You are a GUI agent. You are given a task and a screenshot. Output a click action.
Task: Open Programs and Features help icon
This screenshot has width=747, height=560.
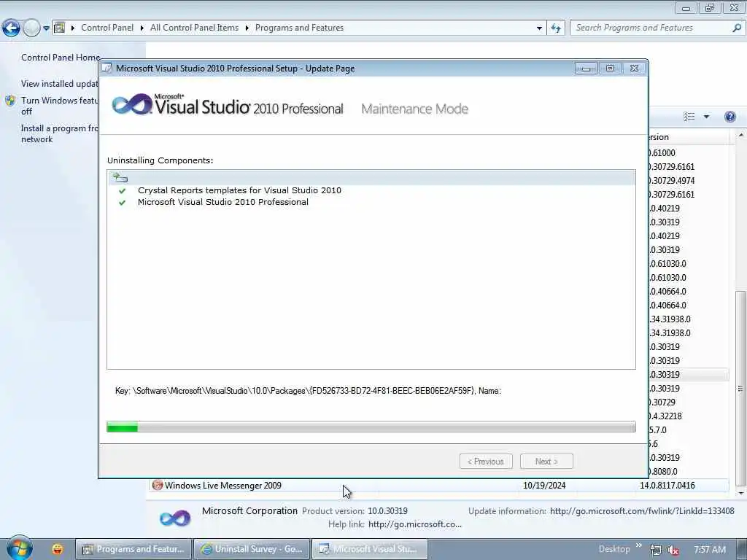729,117
